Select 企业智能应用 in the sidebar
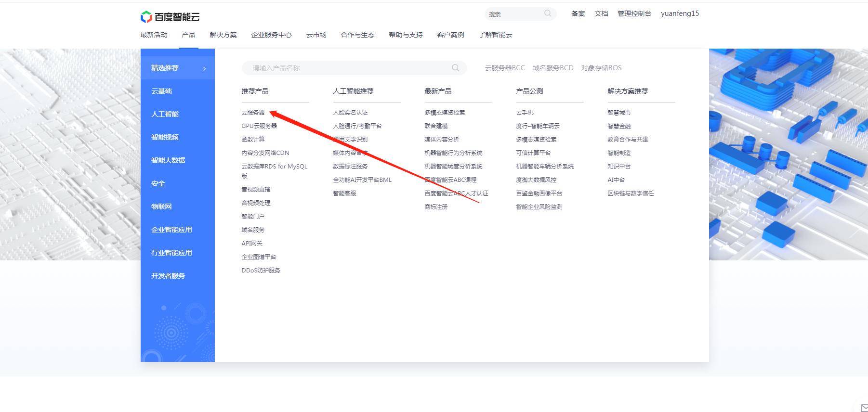Image resolution: width=868 pixels, height=412 pixels. coord(171,230)
